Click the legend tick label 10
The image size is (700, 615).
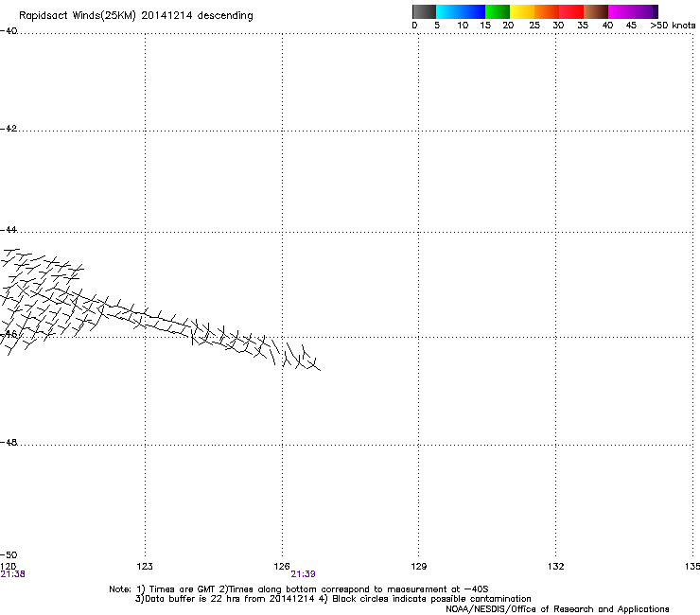pos(463,26)
